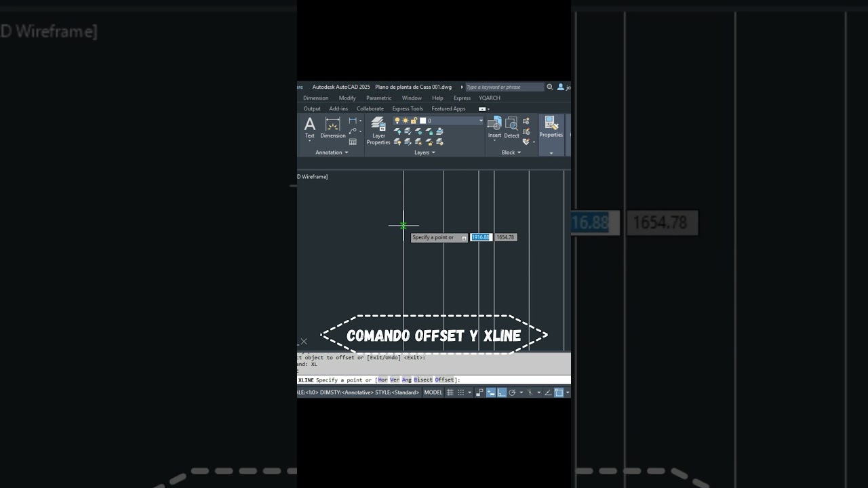Viewport: 868px width, 488px height.
Task: Select the Dimension tool
Action: click(333, 127)
